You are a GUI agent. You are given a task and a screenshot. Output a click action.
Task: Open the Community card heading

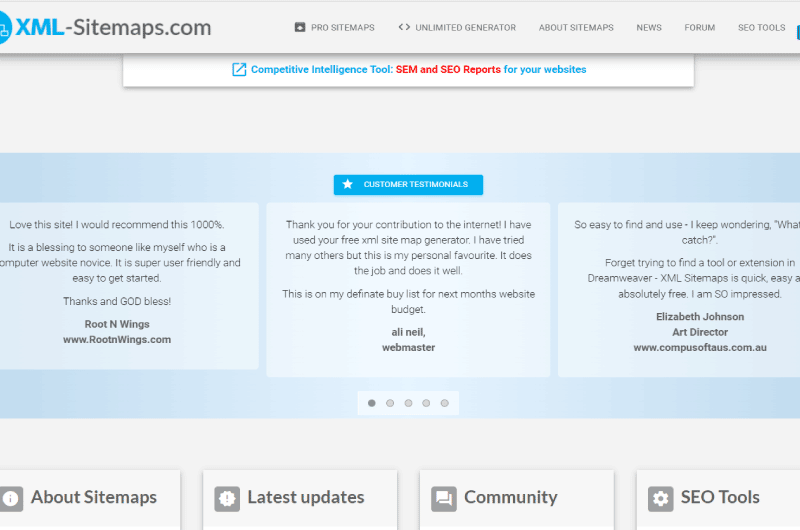pos(510,497)
